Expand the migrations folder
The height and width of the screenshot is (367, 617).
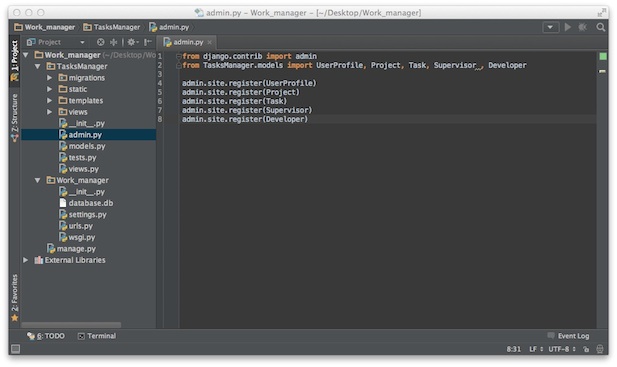(50, 78)
